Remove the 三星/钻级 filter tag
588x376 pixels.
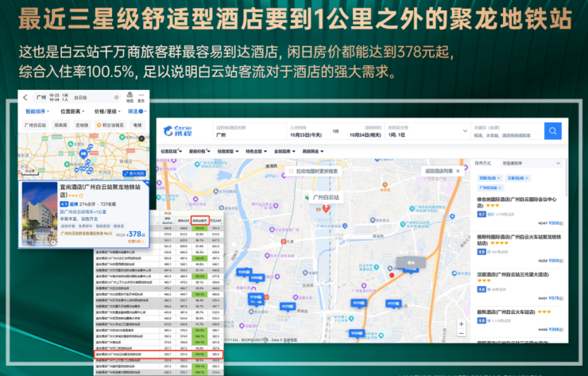tap(527, 178)
